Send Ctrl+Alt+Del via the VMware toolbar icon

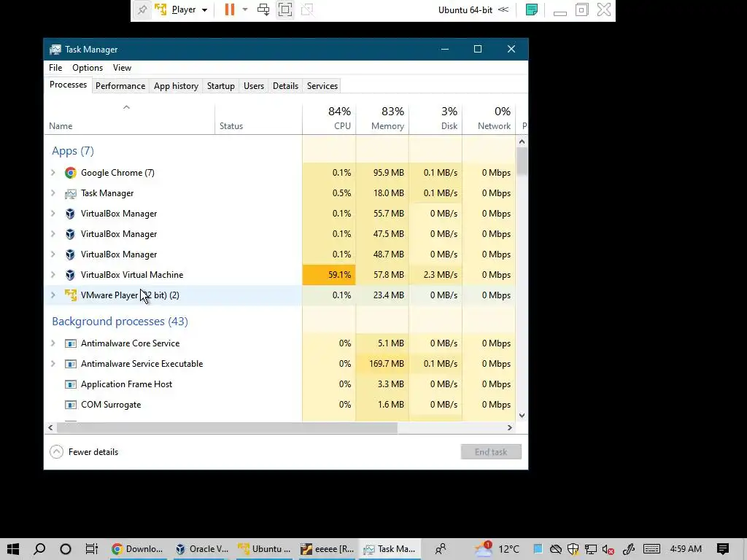tap(263, 10)
